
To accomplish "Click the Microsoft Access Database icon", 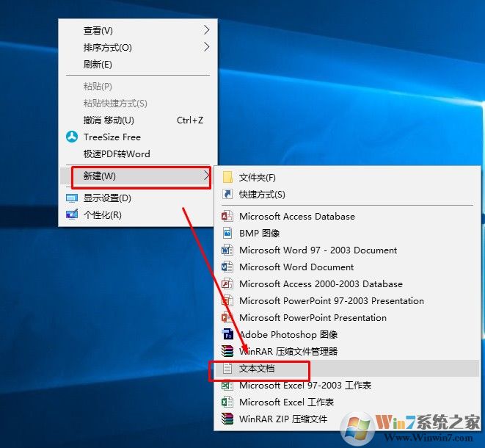I will click(227, 216).
